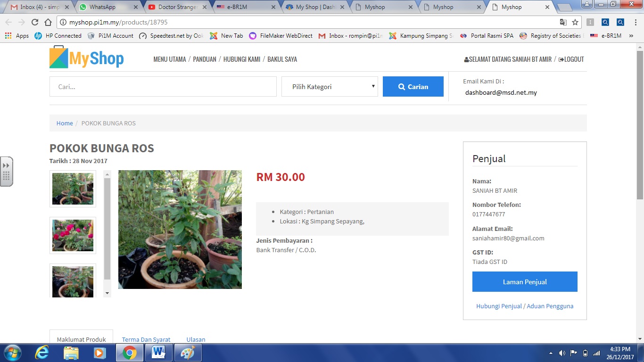This screenshot has height=362, width=644.
Task: Switch to the Terma Dan Syarat tab
Action: point(146,339)
